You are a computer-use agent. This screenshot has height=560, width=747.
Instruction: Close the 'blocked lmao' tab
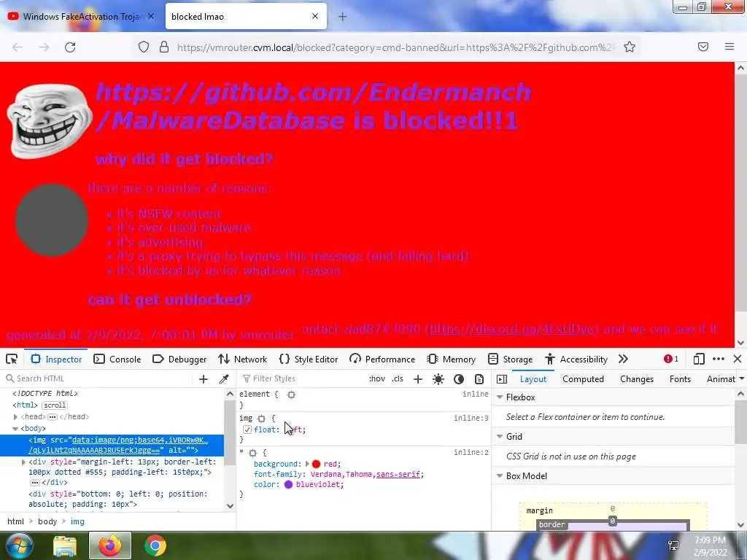[315, 16]
